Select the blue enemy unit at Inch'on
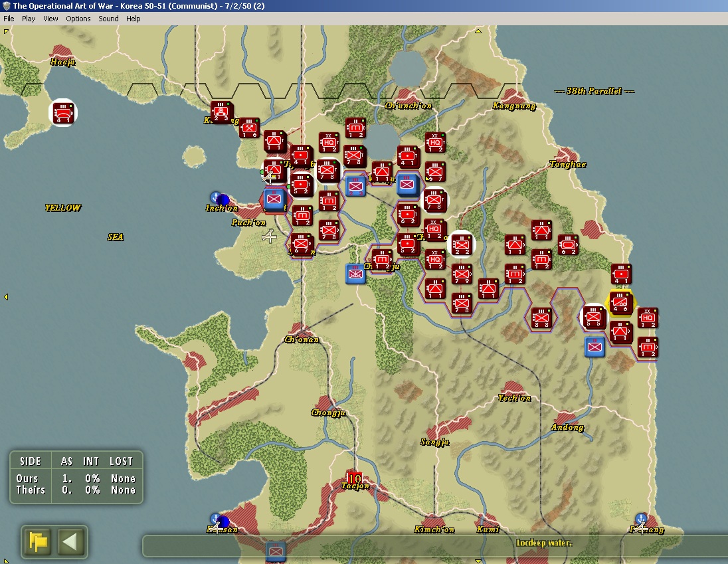The width and height of the screenshot is (728, 564). tap(274, 199)
